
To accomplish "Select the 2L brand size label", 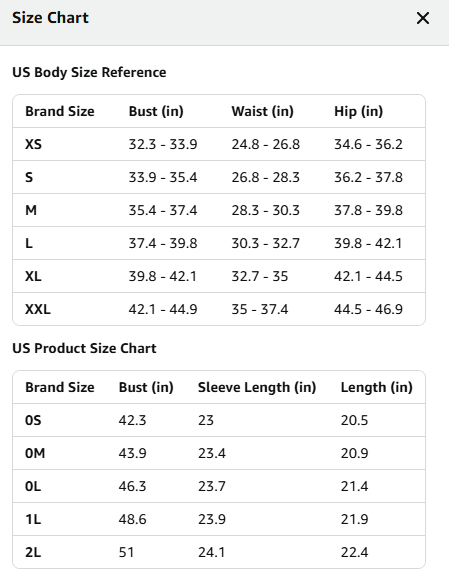I will (33, 552).
